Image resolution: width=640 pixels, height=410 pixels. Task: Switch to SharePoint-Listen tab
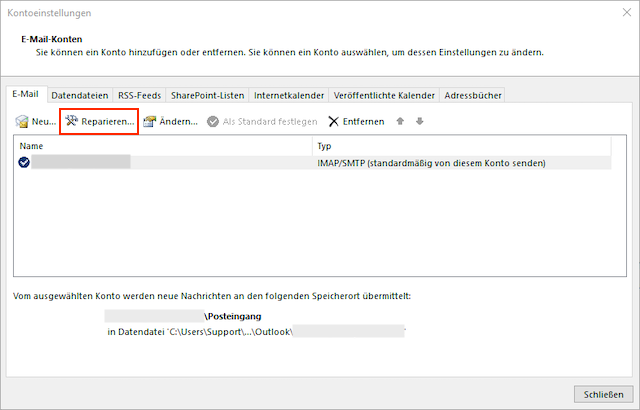click(x=207, y=95)
